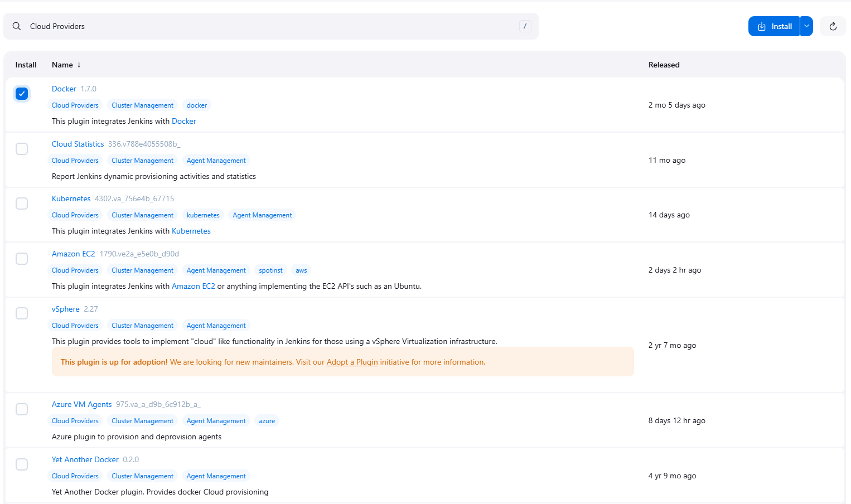Select the spotinst label tag

pyautogui.click(x=270, y=270)
